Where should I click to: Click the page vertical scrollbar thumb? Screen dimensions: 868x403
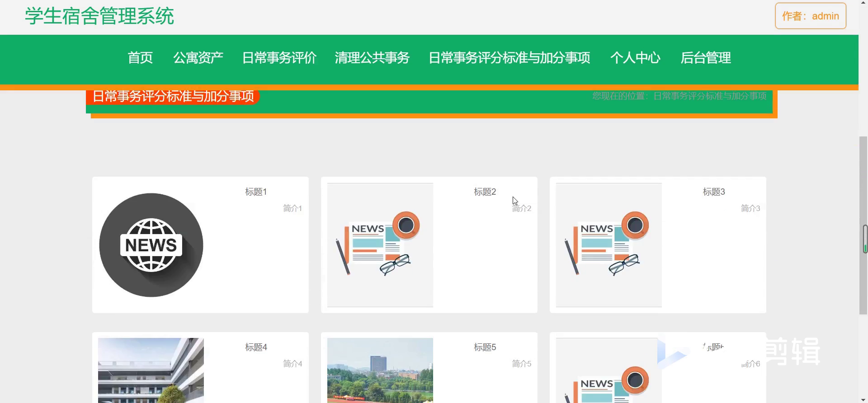coord(863,225)
